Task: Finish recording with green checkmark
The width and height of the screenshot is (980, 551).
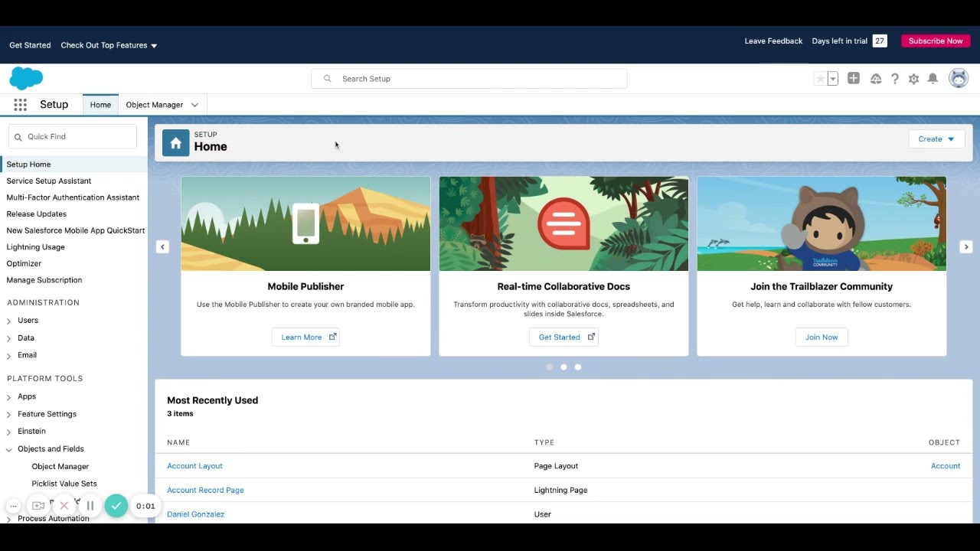Action: click(x=116, y=506)
